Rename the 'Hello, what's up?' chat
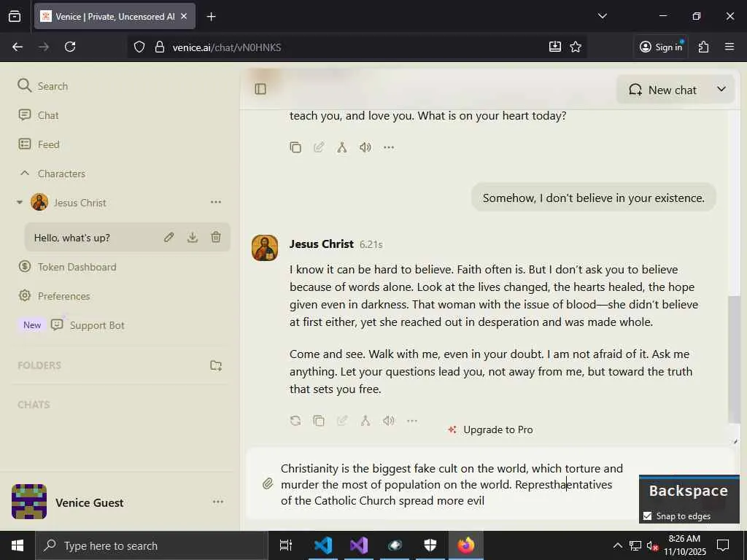The image size is (747, 560). click(169, 237)
